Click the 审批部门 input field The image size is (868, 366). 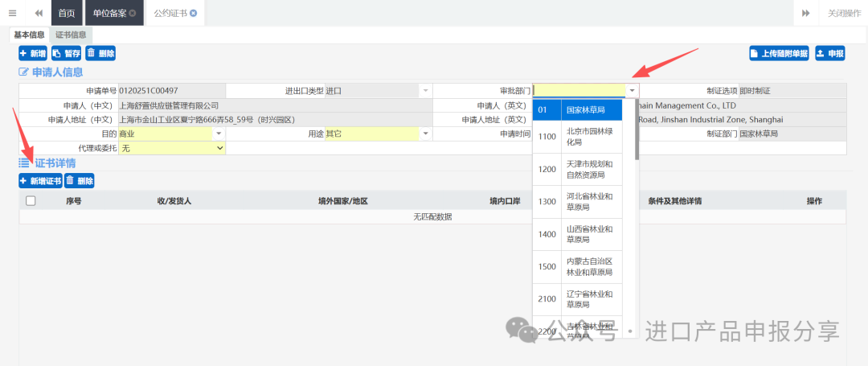[579, 90]
